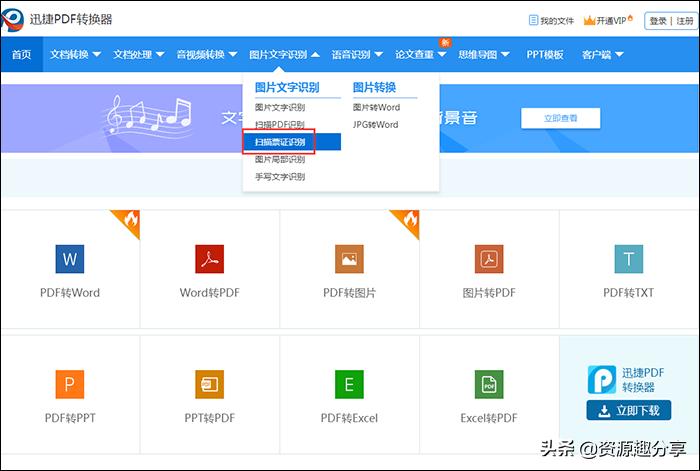Select 手写文字识别 in dropdown
The width and height of the screenshot is (700, 471).
click(280, 177)
